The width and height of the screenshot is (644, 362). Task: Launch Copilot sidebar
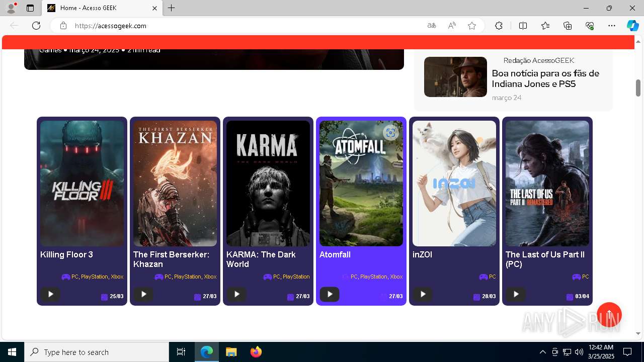[x=632, y=26]
